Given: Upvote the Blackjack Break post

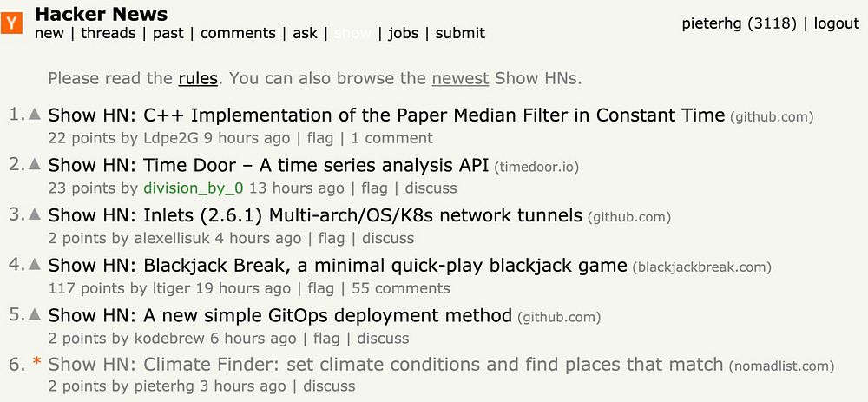Looking at the screenshot, I should [36, 264].
